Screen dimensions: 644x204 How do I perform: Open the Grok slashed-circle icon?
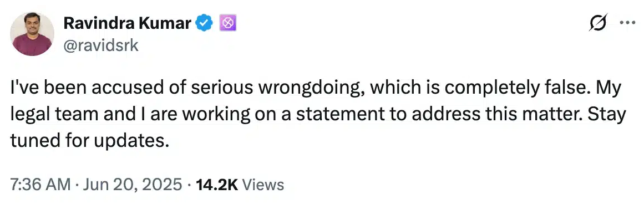pyautogui.click(x=598, y=23)
